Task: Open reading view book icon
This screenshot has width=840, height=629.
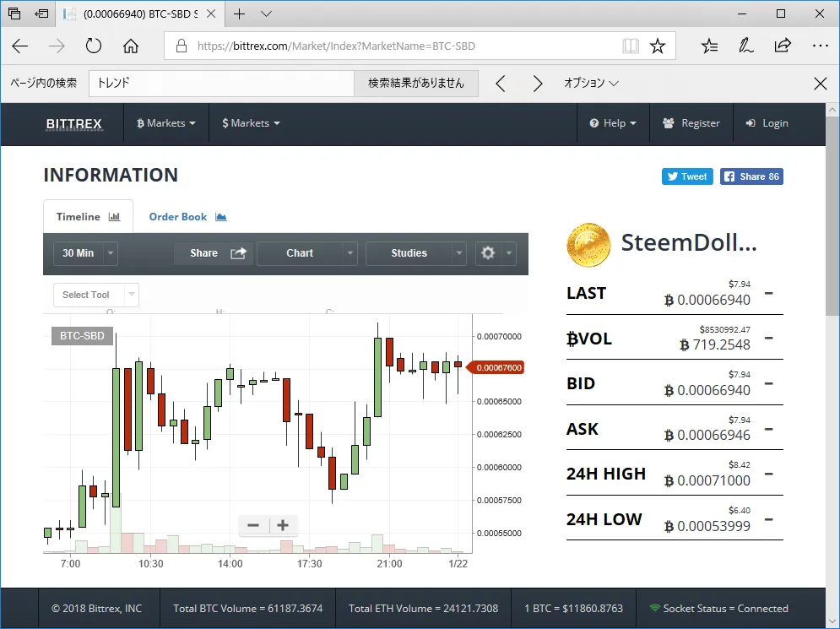Action: click(631, 46)
